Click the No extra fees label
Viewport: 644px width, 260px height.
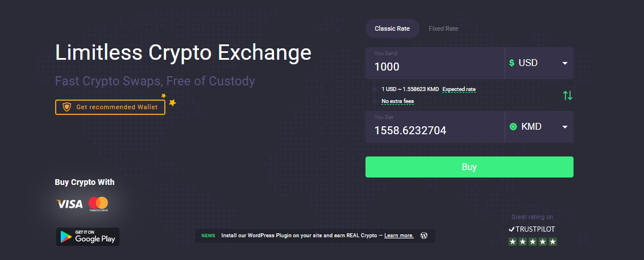[x=397, y=101]
